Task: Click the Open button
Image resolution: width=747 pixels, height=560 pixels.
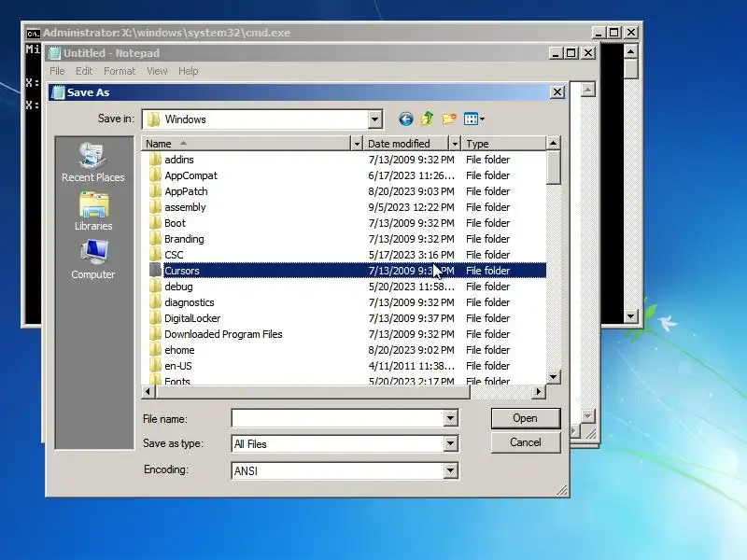Action: pos(526,418)
